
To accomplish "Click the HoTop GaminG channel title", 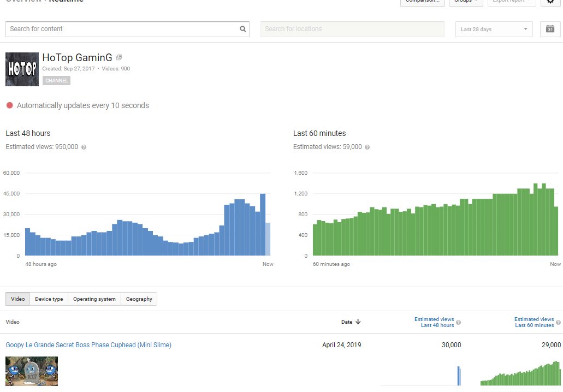I will pyautogui.click(x=77, y=57).
